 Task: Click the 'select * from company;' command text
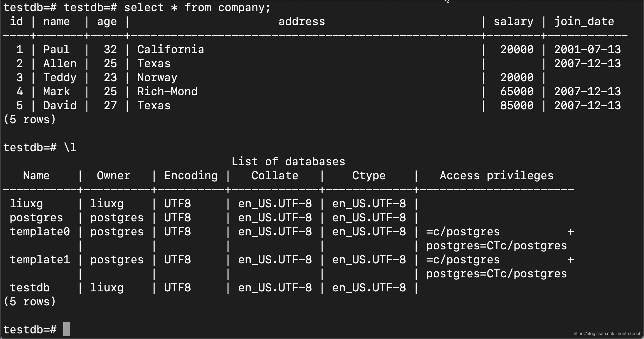click(198, 8)
